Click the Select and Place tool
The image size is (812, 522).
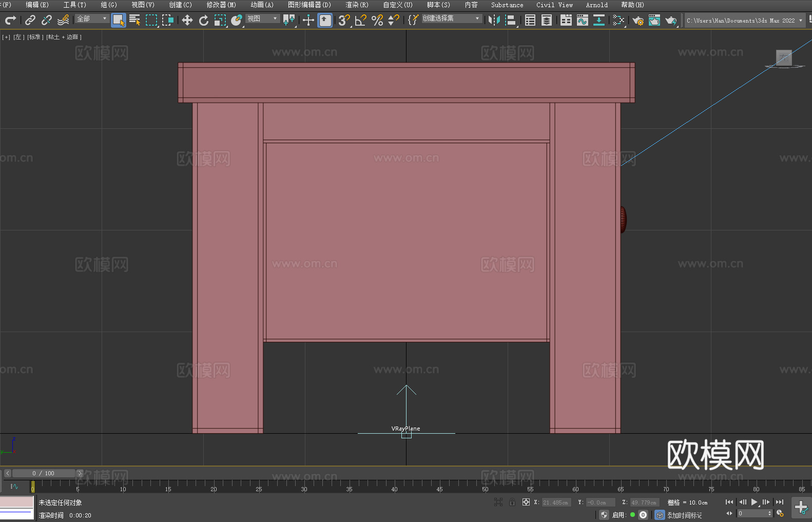237,20
